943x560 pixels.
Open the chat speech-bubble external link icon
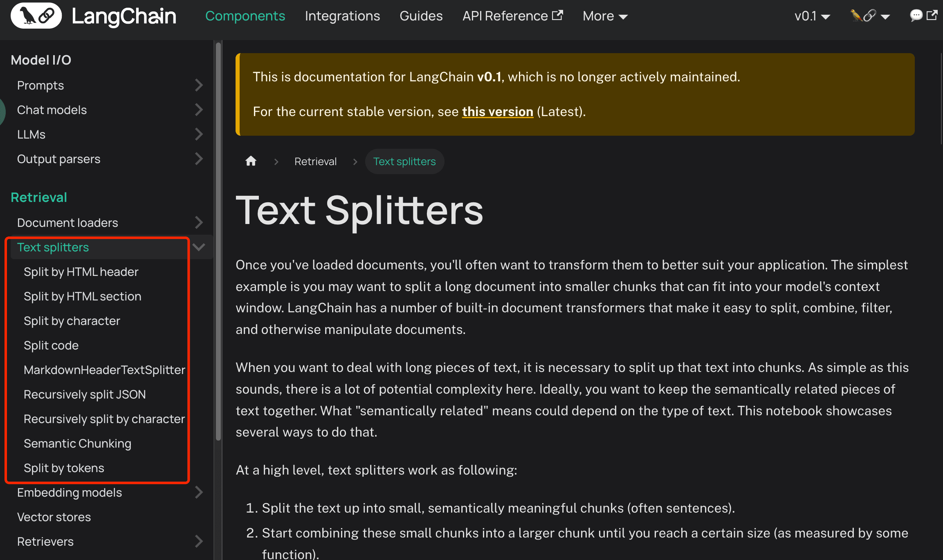tap(923, 16)
